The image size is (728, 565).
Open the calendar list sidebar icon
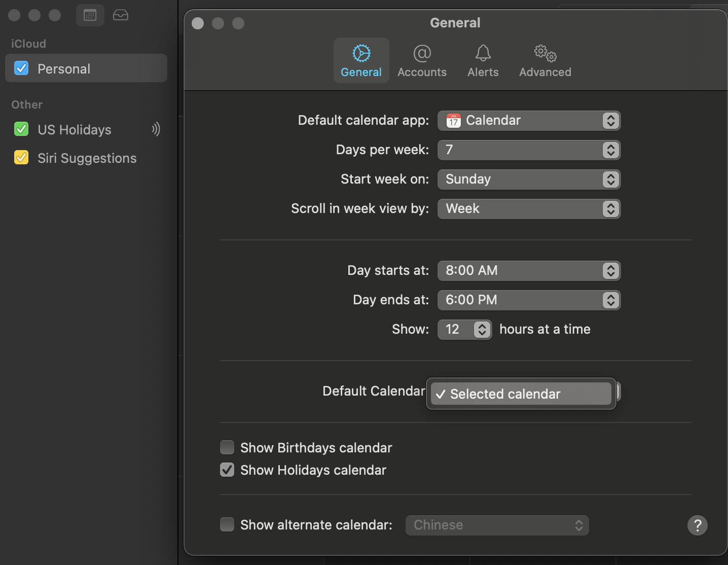click(90, 15)
